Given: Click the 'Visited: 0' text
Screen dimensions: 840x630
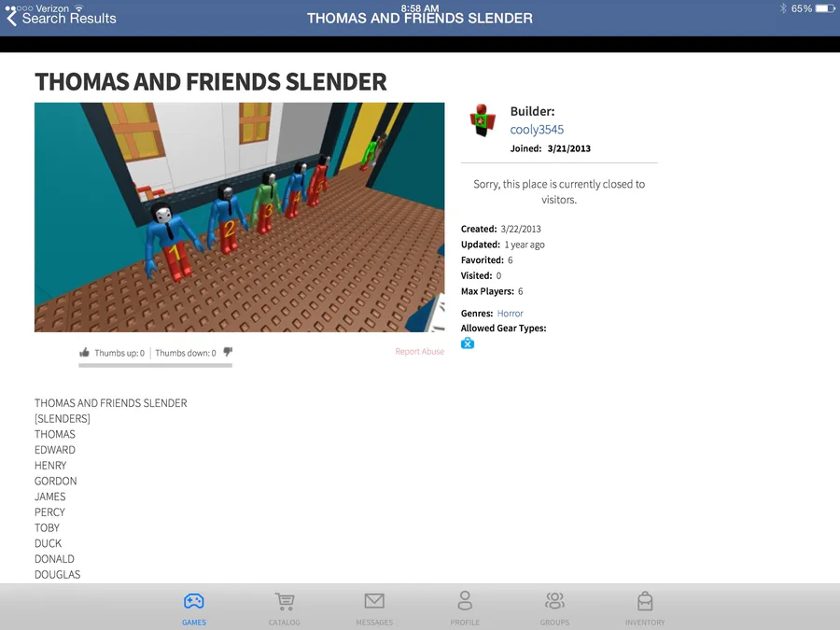Looking at the screenshot, I should point(481,275).
